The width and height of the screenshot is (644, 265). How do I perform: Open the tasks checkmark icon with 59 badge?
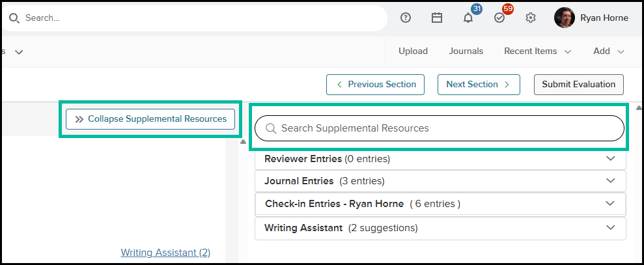click(499, 18)
